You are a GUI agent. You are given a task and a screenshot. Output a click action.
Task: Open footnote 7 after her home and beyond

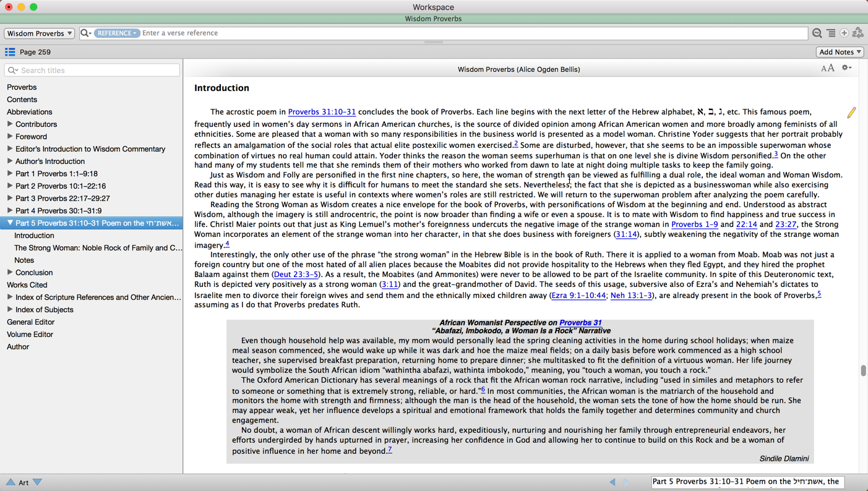[x=390, y=450]
